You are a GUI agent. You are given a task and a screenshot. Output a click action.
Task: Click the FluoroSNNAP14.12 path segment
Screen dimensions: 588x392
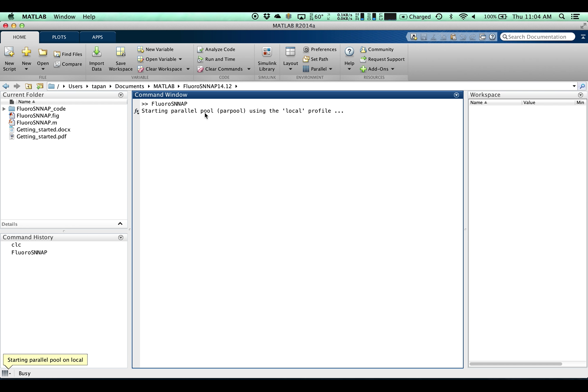(x=208, y=86)
